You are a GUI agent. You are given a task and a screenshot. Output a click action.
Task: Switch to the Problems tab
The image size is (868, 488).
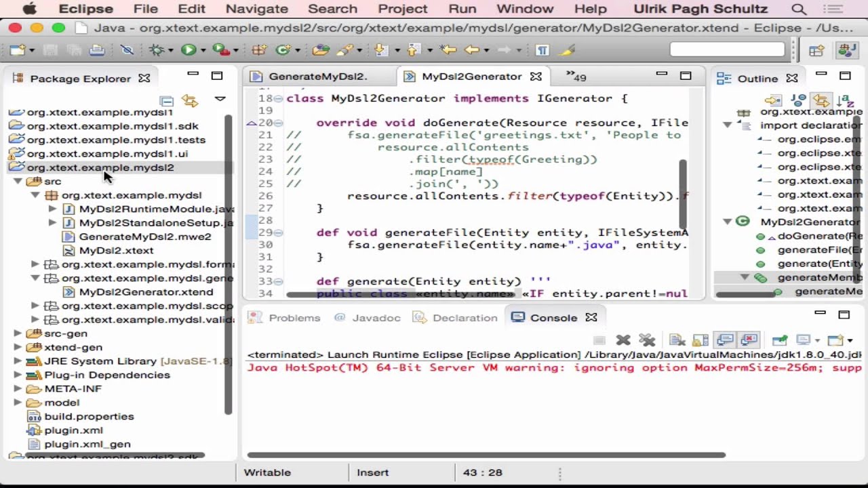point(286,317)
